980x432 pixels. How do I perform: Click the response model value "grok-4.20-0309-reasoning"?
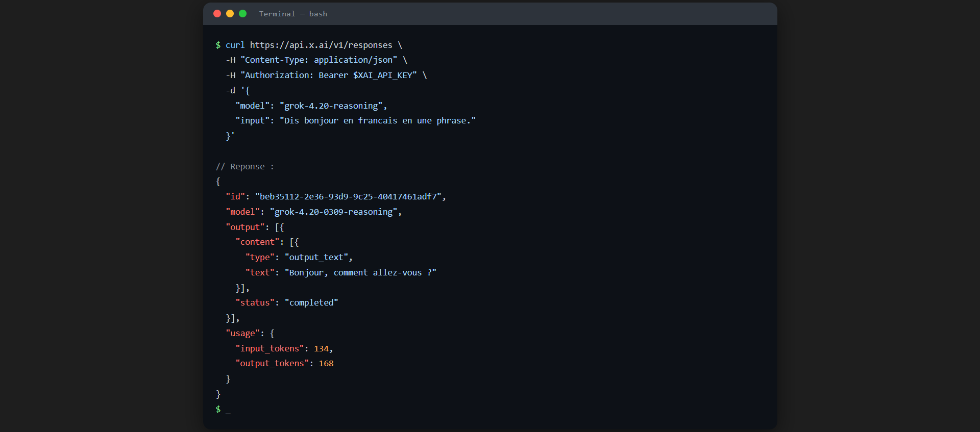[x=334, y=212]
